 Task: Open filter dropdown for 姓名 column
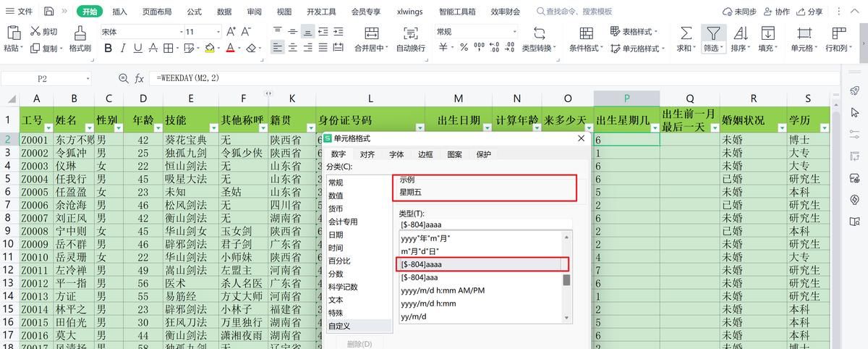tap(88, 128)
